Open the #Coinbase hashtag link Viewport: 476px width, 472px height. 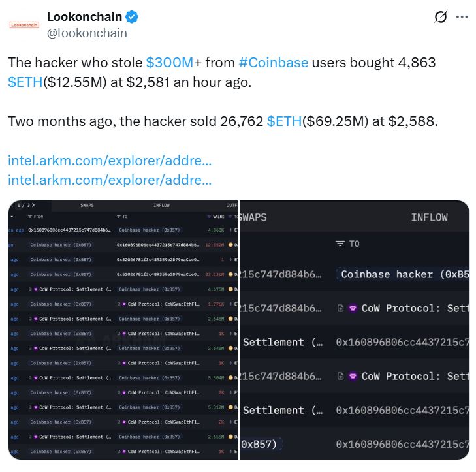273,63
